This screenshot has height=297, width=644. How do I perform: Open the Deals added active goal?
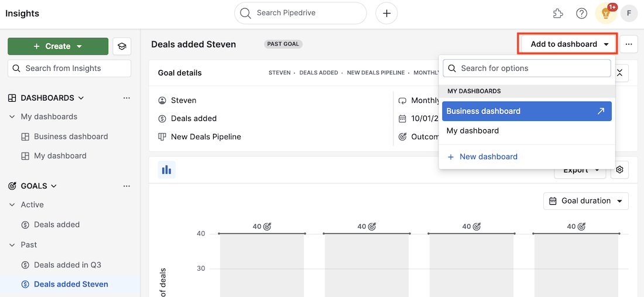click(57, 225)
